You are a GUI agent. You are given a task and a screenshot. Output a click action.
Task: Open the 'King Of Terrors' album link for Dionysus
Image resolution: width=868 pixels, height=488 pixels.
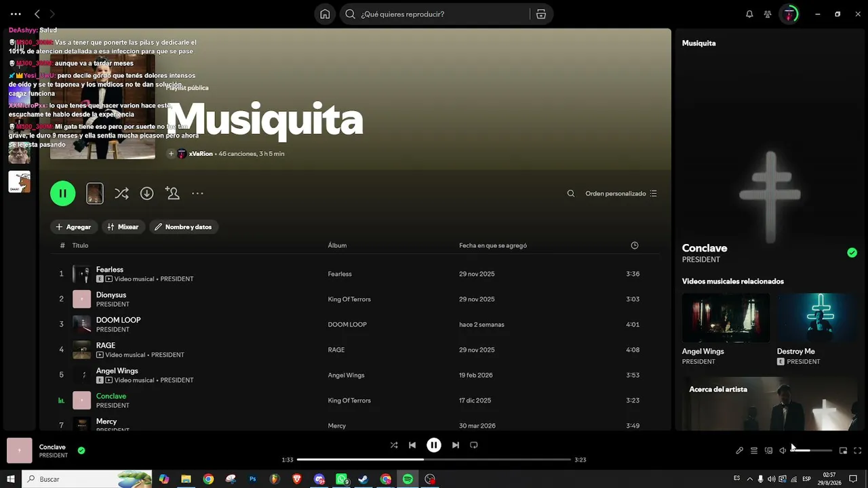(x=349, y=299)
